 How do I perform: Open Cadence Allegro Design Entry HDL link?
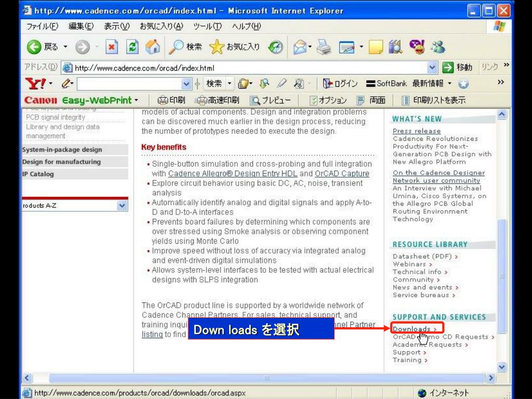click(x=233, y=174)
